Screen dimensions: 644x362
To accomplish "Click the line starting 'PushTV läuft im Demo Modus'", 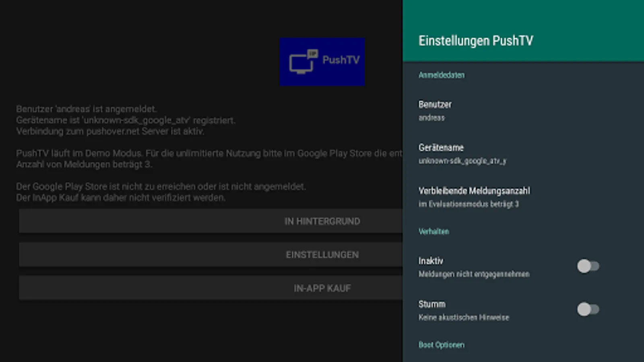I will (x=209, y=153).
